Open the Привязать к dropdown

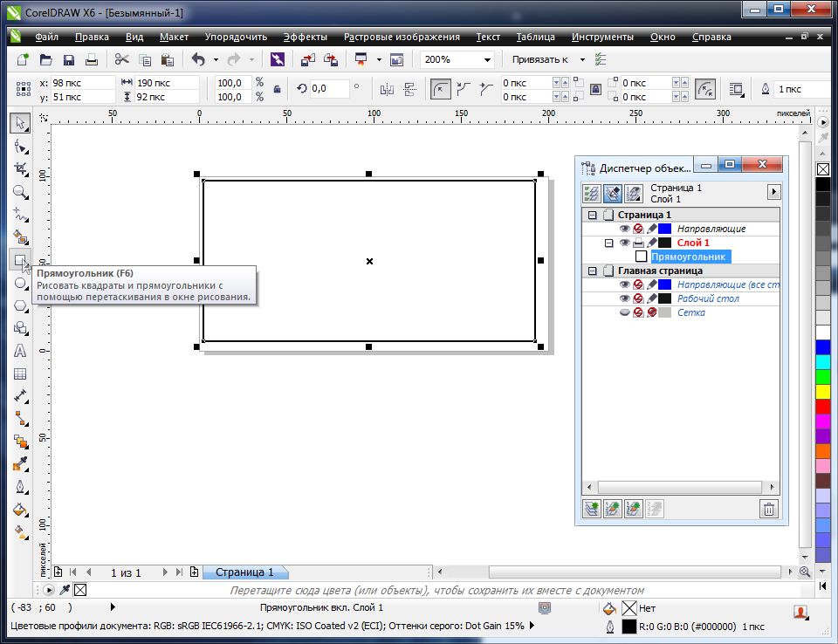pos(582,60)
